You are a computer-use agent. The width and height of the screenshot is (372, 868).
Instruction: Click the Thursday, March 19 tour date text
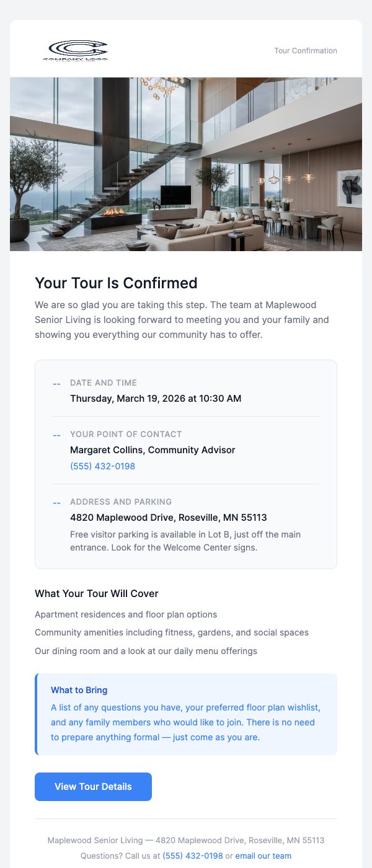point(156,398)
